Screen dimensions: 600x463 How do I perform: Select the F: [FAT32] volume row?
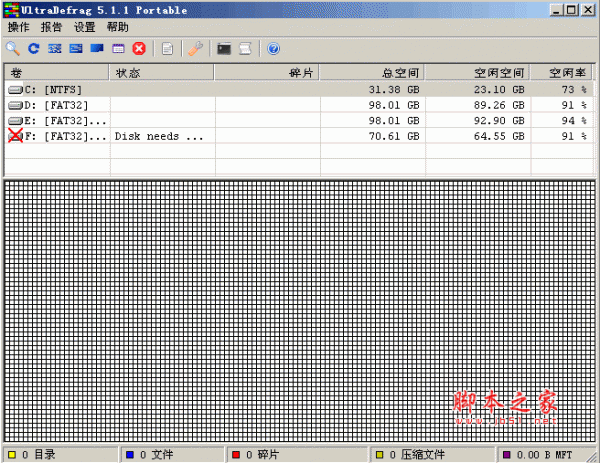click(x=299, y=136)
